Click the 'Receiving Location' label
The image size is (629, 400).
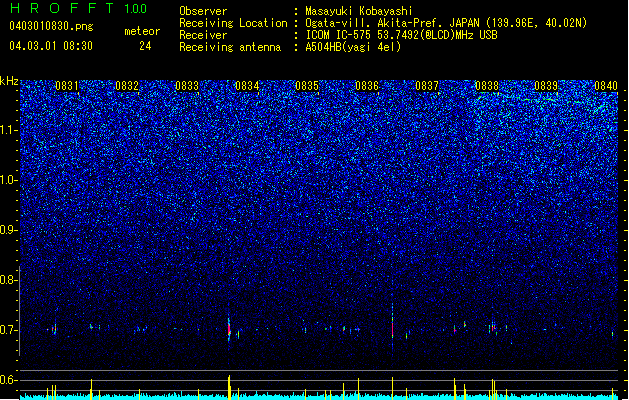[x=233, y=23]
